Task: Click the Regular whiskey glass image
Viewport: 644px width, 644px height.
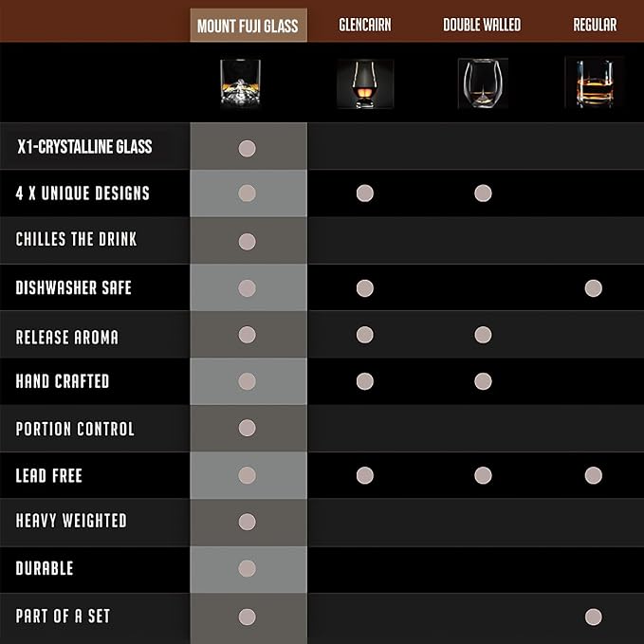Action: pyautogui.click(x=595, y=83)
